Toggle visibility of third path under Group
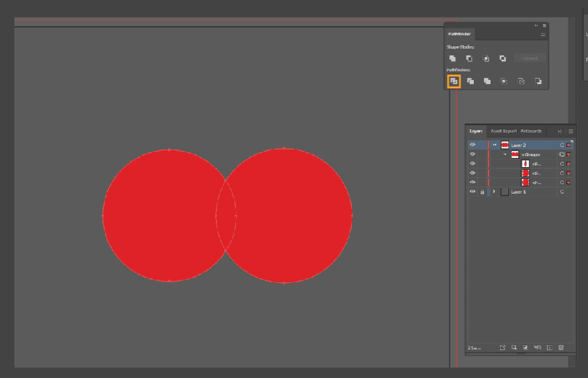 472,182
